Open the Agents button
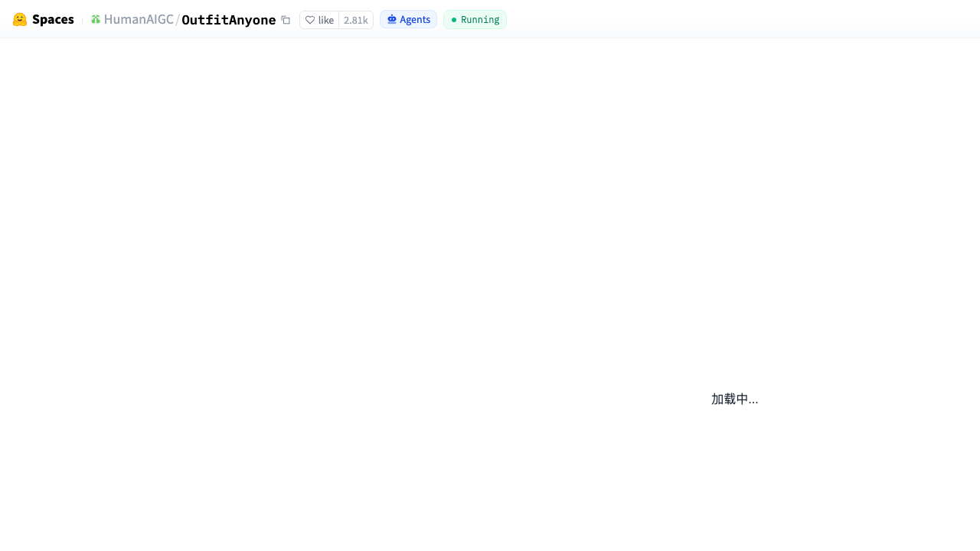This screenshot has height=551, width=980. point(408,19)
